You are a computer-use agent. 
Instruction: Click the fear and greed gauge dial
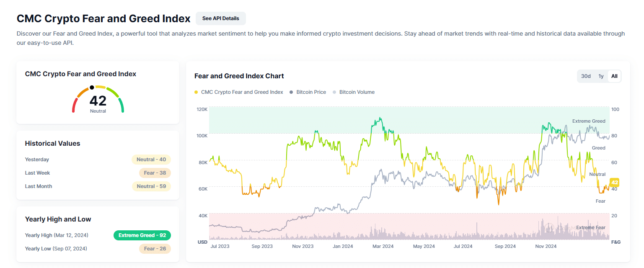pyautogui.click(x=98, y=99)
